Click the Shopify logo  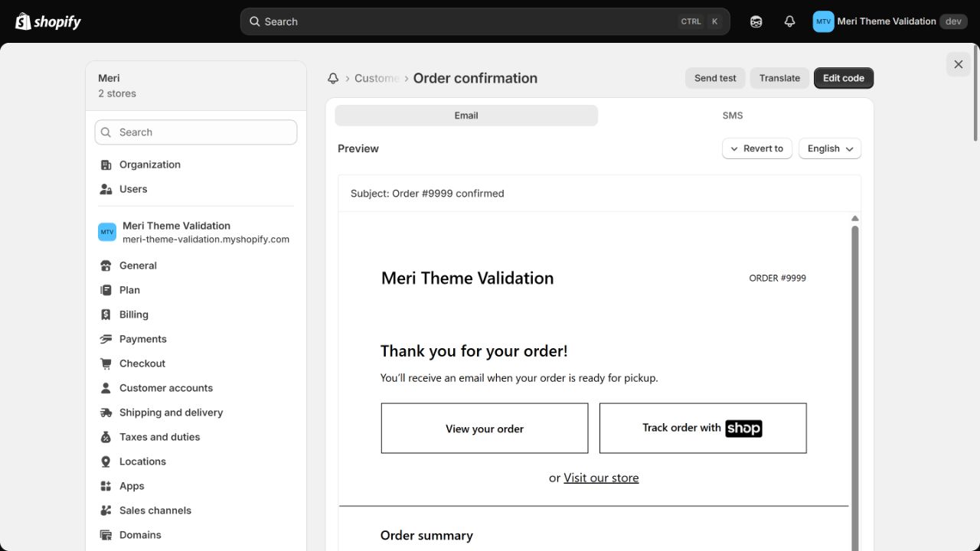48,21
